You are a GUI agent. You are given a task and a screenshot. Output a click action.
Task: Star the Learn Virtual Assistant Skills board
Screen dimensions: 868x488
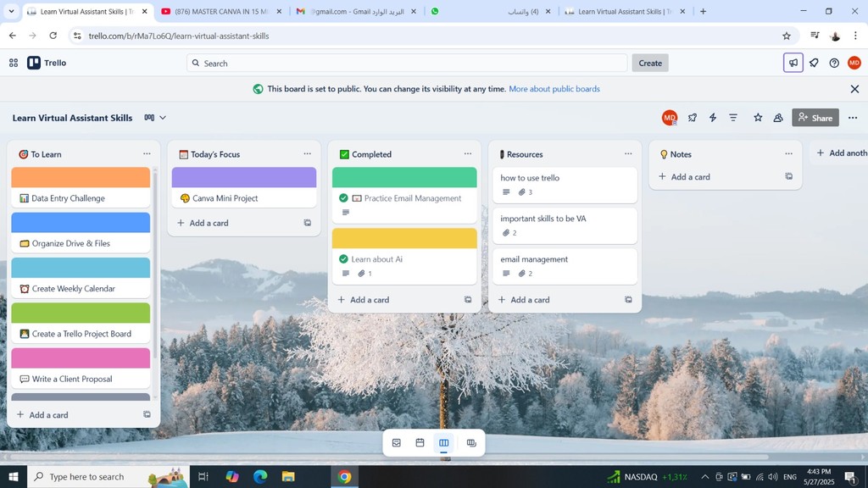point(758,118)
